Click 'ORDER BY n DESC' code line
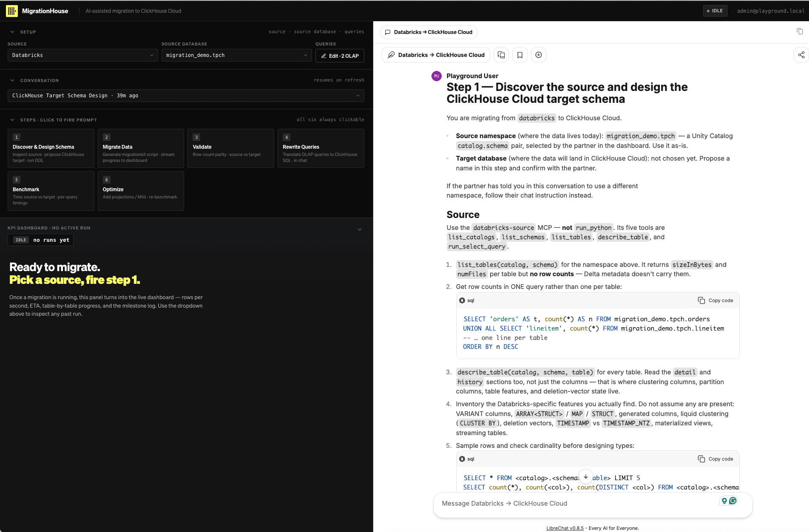Image resolution: width=809 pixels, height=532 pixels. click(x=490, y=347)
